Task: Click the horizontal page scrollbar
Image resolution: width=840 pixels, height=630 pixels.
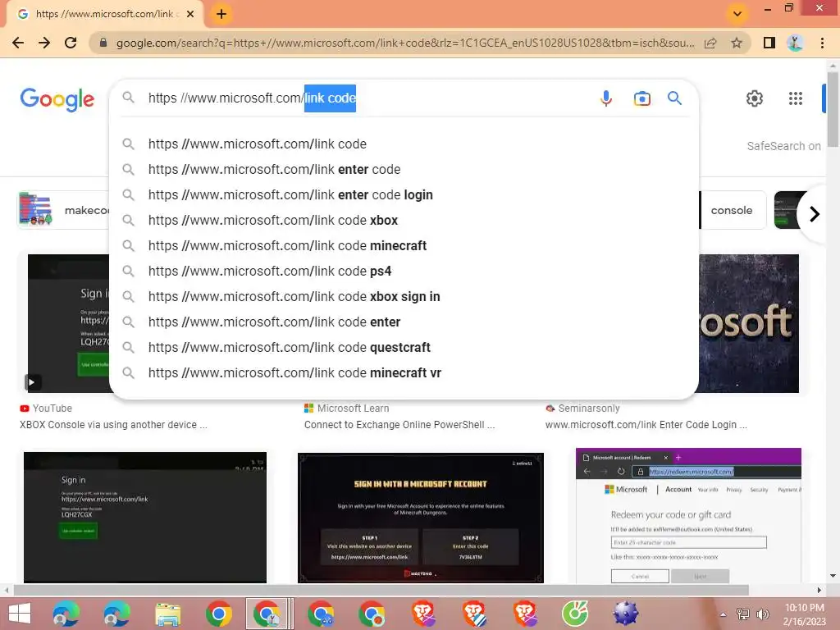Action: point(381,591)
